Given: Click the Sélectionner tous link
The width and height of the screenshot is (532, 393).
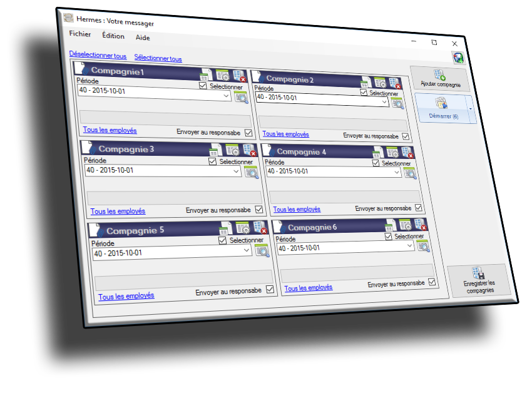Looking at the screenshot, I should coord(158,58).
